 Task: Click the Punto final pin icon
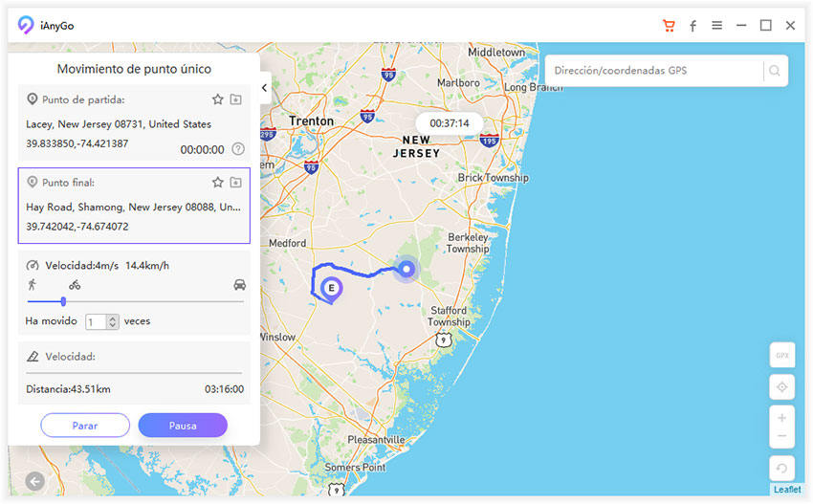point(33,182)
